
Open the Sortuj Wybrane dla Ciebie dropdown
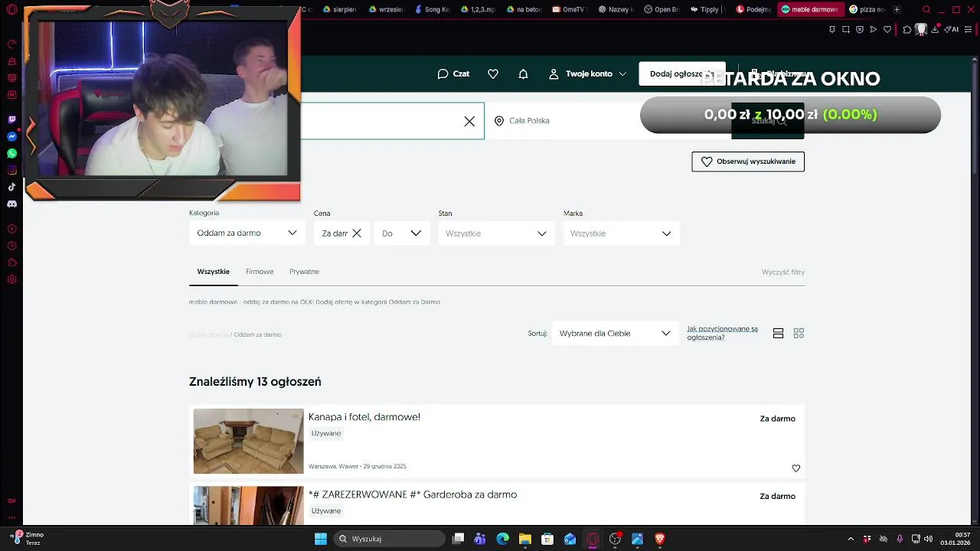tap(615, 334)
